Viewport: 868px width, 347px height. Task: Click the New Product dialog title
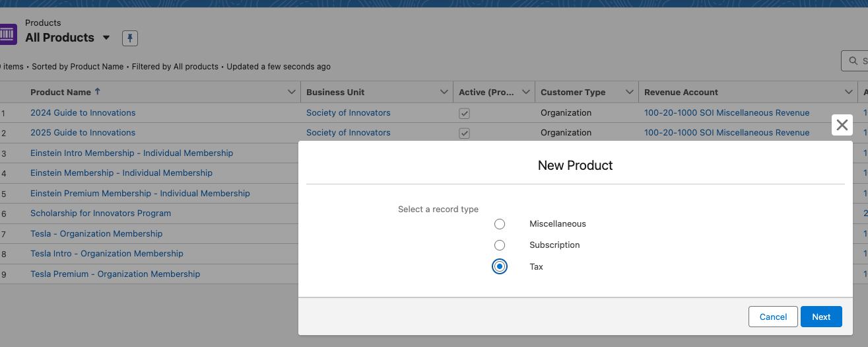[576, 165]
